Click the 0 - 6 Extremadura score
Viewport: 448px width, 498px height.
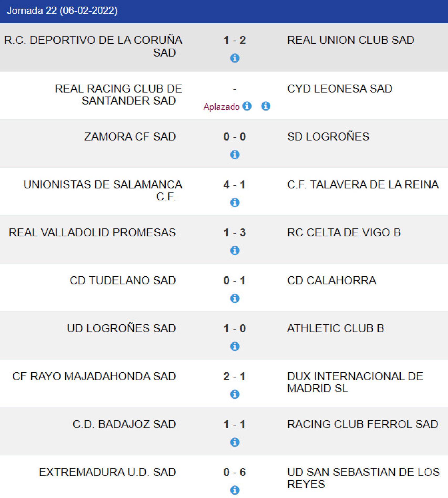click(x=235, y=472)
